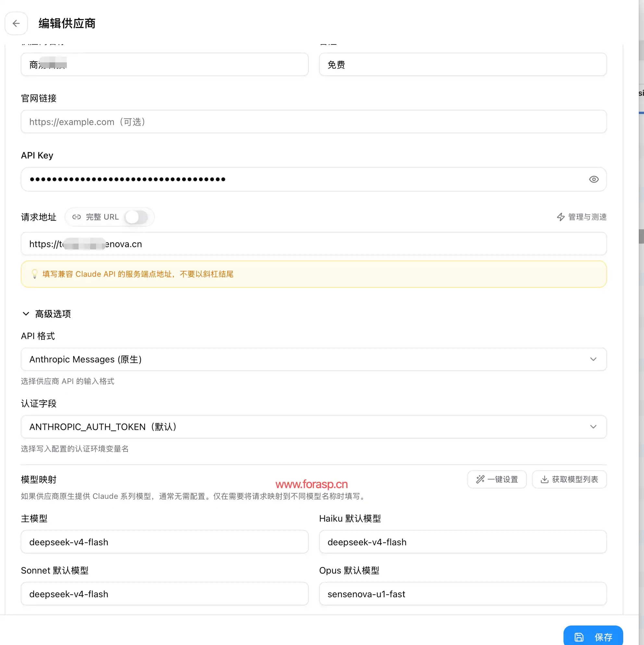
Task: Click the 一键设置 button
Action: click(497, 479)
